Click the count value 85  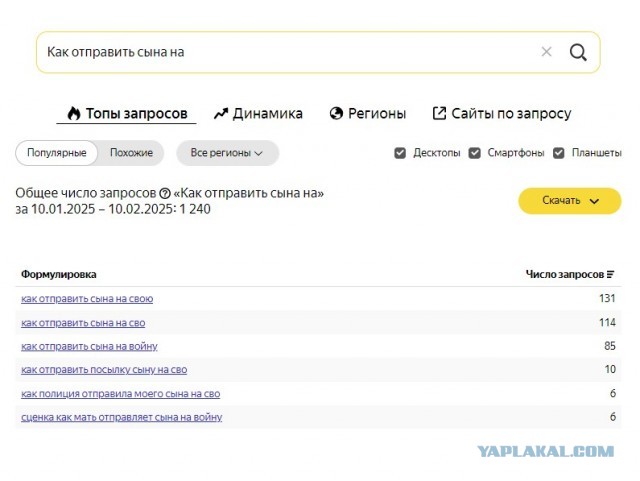pyautogui.click(x=610, y=346)
